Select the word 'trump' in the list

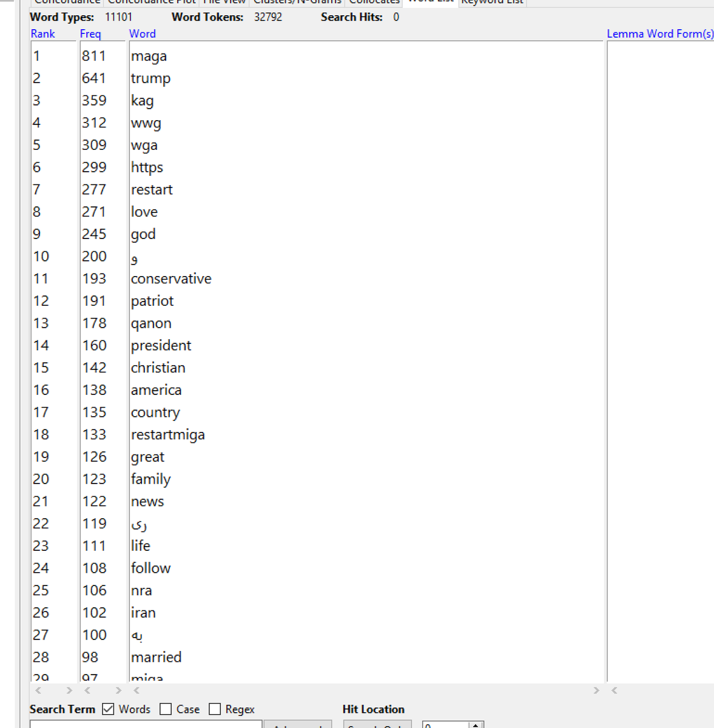pos(150,79)
